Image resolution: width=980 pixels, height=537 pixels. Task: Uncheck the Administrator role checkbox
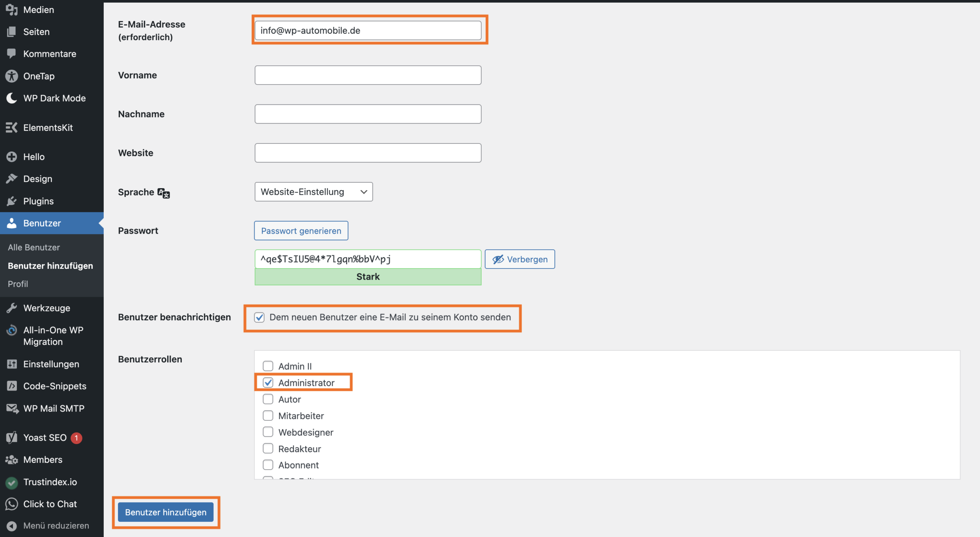(268, 382)
